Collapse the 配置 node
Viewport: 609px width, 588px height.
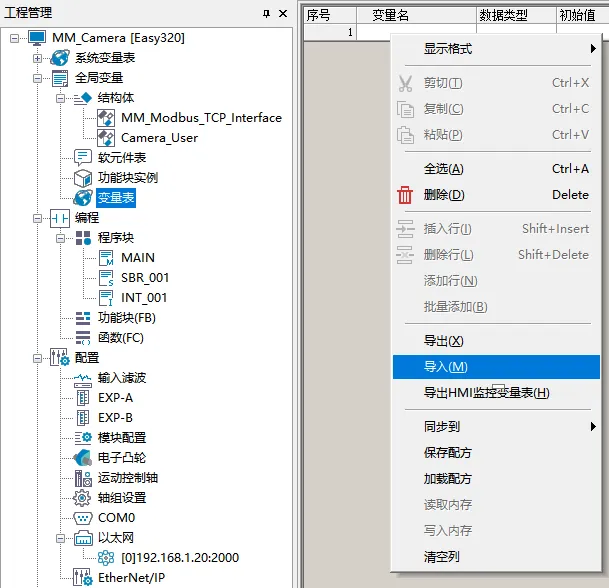click(x=37, y=358)
